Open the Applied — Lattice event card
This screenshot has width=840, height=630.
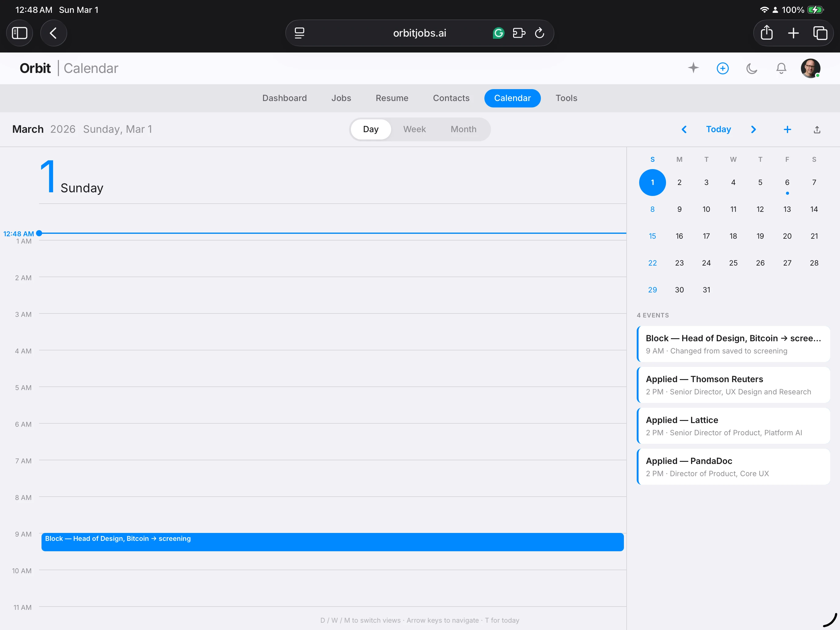733,426
